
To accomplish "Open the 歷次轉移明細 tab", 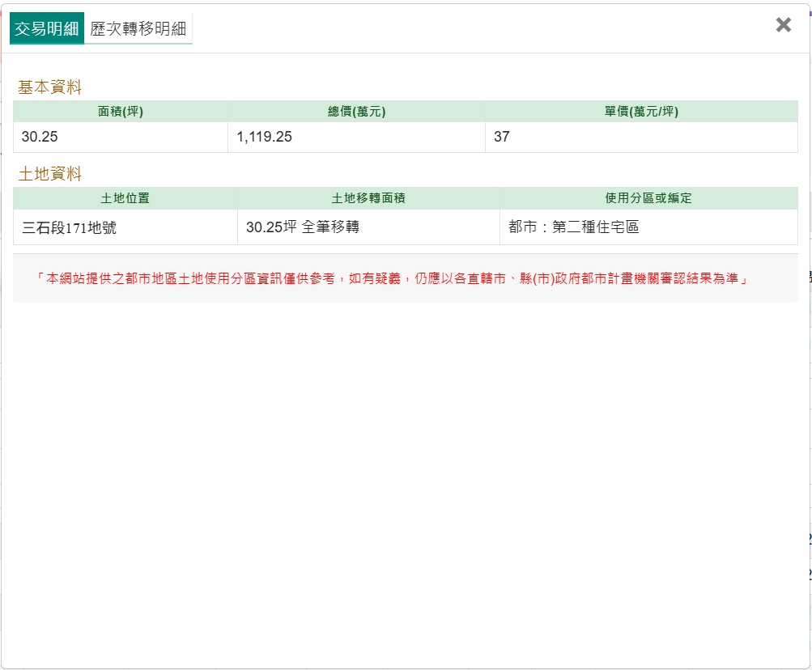I will (138, 29).
